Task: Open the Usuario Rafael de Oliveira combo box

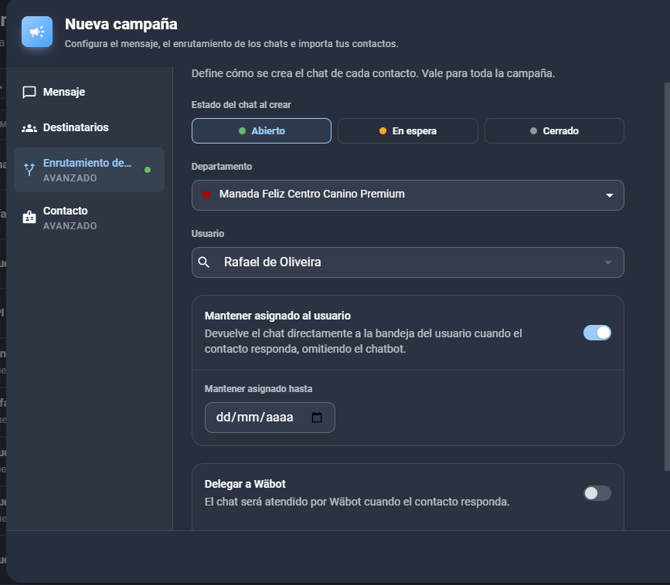Action: click(x=408, y=262)
